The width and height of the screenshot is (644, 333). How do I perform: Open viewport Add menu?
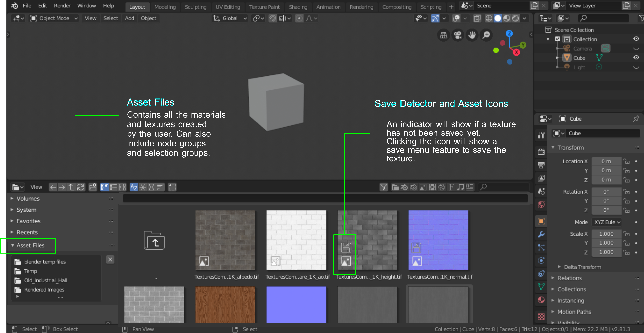[x=130, y=18]
